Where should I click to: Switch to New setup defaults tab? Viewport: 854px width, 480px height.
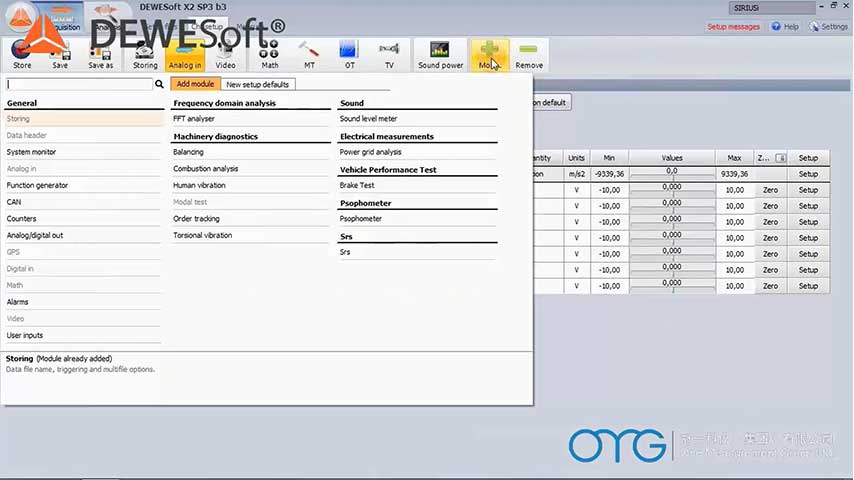[x=258, y=84]
